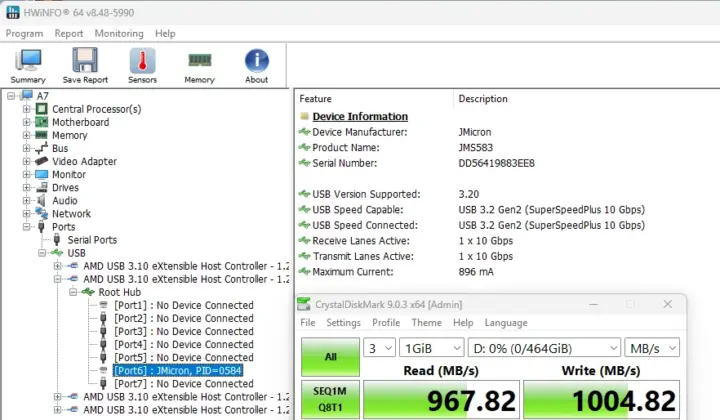This screenshot has width=720, height=420.
Task: Open CrystalDiskMark Profile menu
Action: coord(386,323)
